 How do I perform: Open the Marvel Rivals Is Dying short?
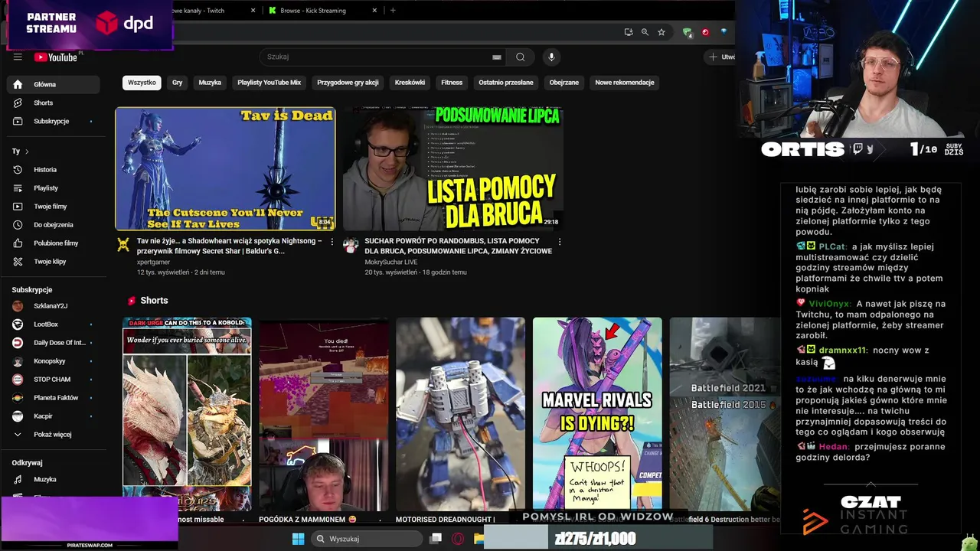pyautogui.click(x=597, y=414)
